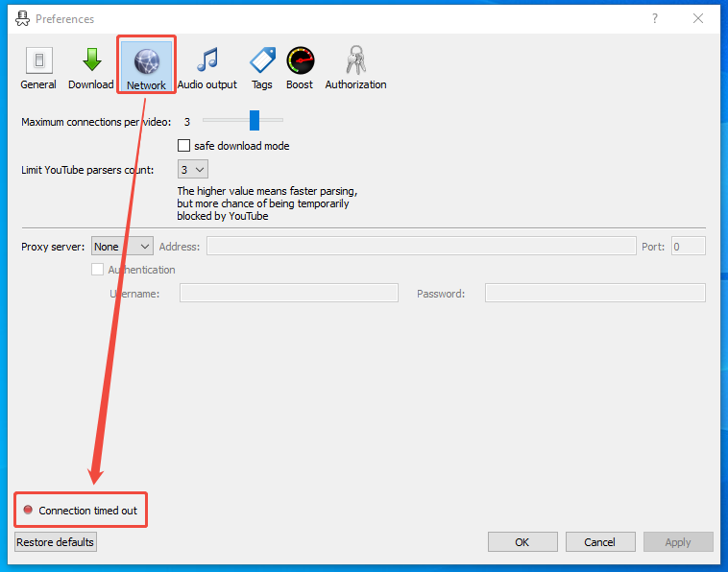Select the Network globe icon

[x=147, y=61]
